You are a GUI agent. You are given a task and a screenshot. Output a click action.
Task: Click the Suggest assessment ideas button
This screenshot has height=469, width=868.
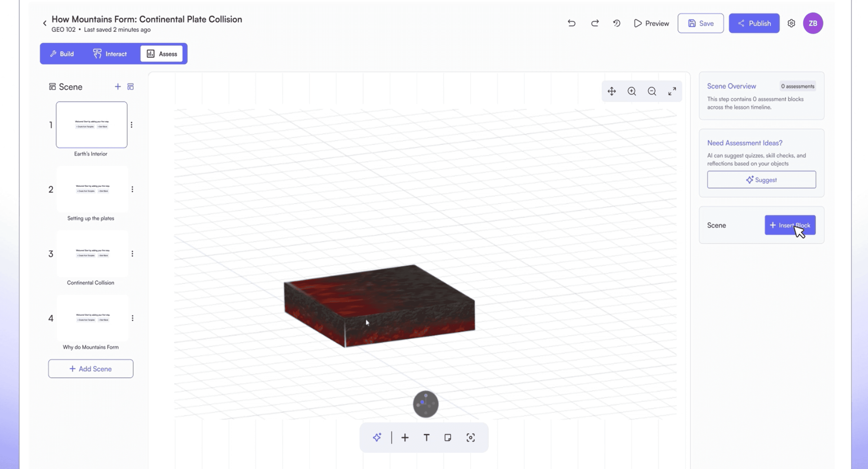761,180
